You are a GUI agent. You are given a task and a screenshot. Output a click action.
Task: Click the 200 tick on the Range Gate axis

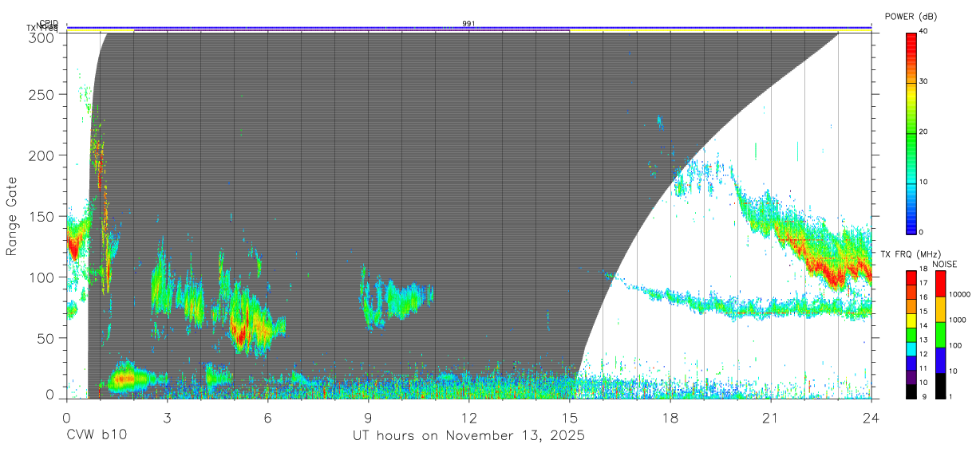pos(42,155)
